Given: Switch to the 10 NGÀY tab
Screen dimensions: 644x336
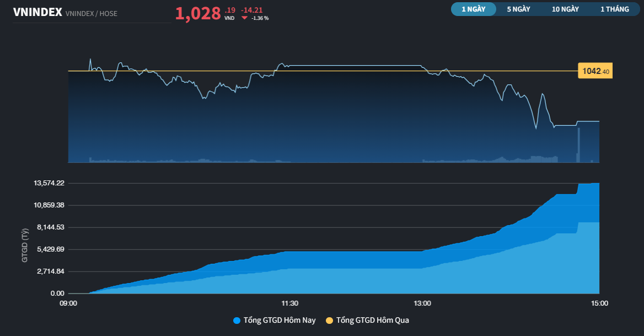Looking at the screenshot, I should (x=565, y=9).
